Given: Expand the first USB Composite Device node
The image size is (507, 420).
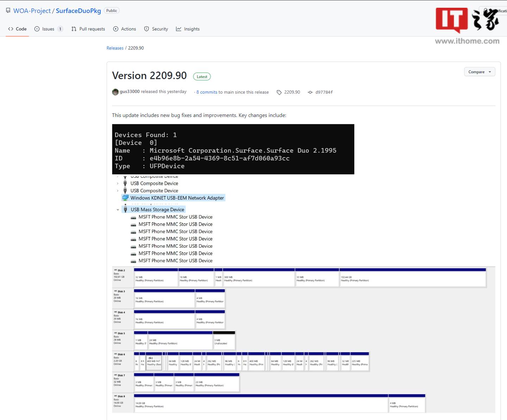Looking at the screenshot, I should [x=118, y=183].
